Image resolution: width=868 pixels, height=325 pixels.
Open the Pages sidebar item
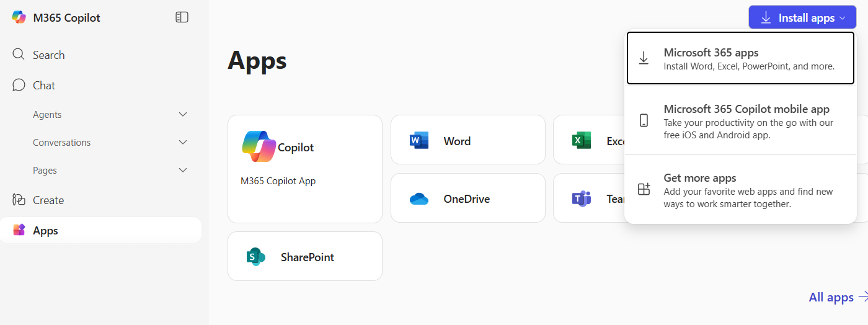(45, 170)
